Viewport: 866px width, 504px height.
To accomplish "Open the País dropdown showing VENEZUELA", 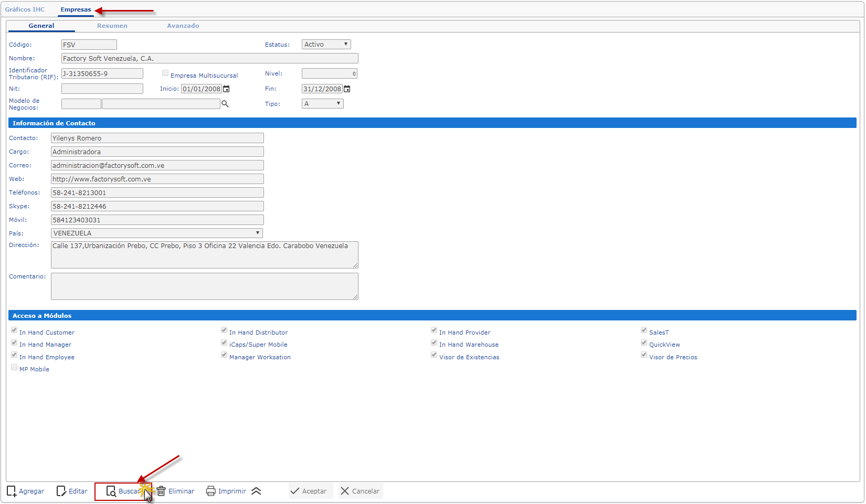I will pos(156,233).
